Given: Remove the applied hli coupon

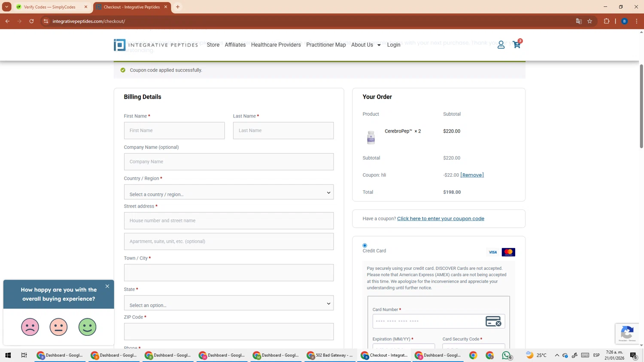Looking at the screenshot, I should click(x=472, y=175).
